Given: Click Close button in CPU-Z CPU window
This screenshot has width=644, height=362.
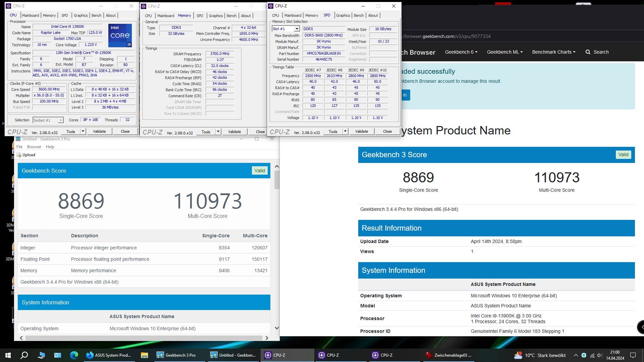Looking at the screenshot, I should pyautogui.click(x=125, y=131).
